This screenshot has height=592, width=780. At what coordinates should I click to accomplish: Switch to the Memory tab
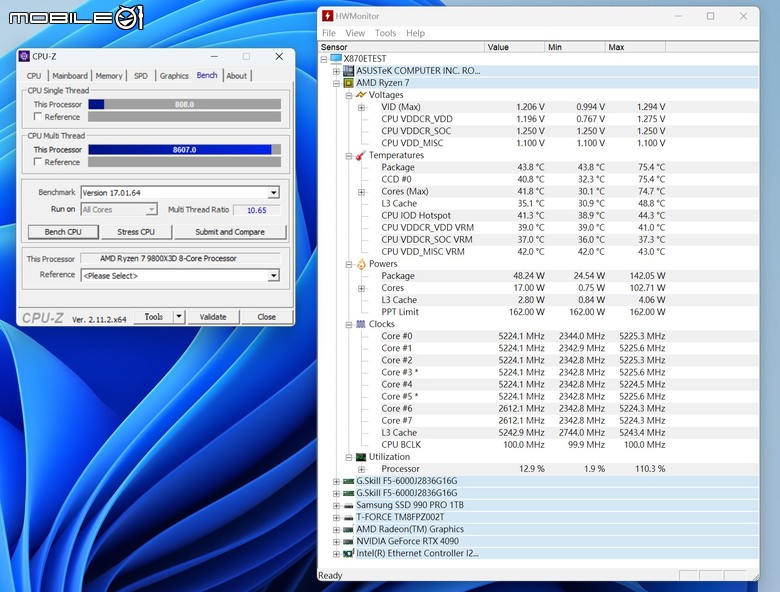click(x=108, y=76)
